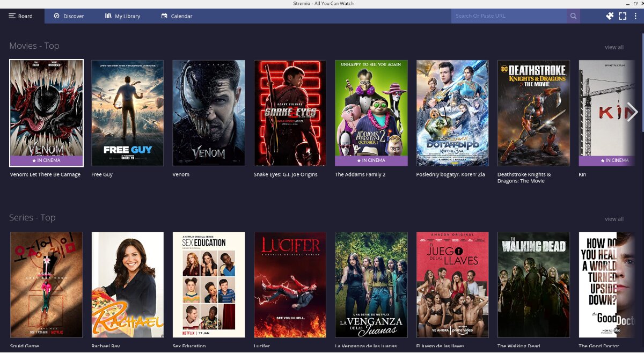Open the Calendar tab

[x=177, y=16]
